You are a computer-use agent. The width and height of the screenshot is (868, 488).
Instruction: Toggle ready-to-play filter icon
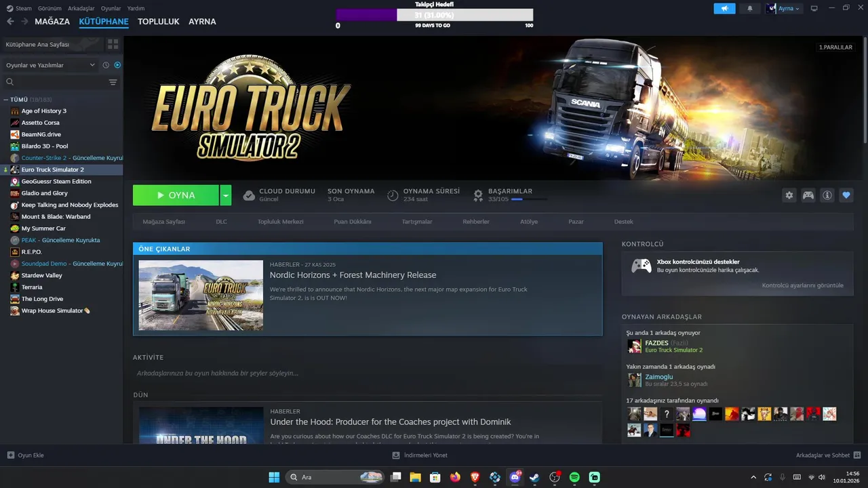117,65
